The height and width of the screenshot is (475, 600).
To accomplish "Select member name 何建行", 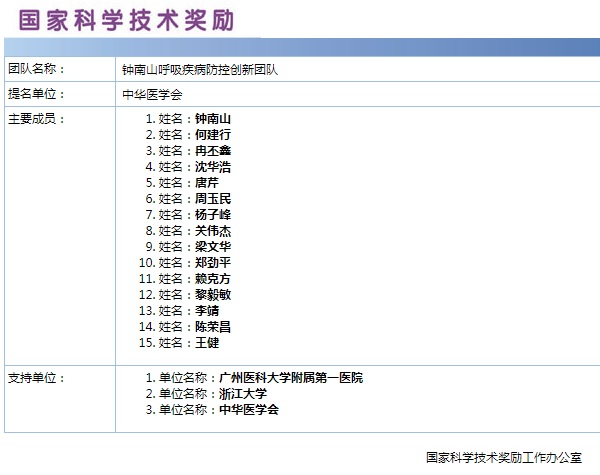I will pos(213,135).
